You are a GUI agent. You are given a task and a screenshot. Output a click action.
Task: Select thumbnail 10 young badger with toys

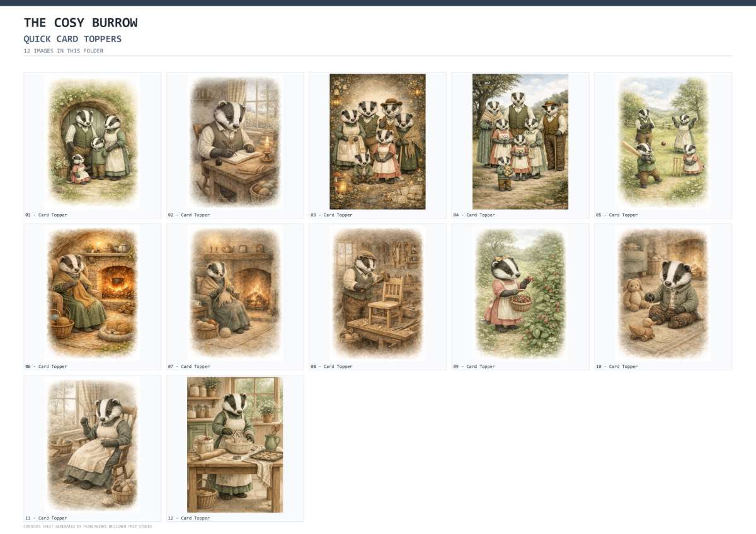[x=663, y=293]
